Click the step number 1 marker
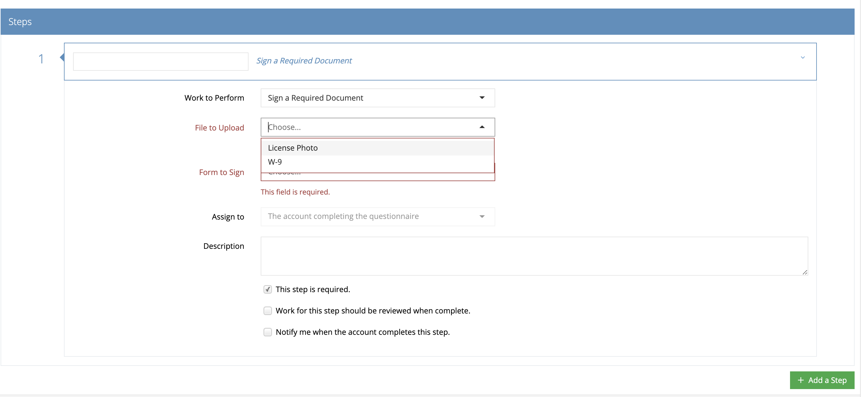Image resolution: width=868 pixels, height=397 pixels. click(x=41, y=59)
